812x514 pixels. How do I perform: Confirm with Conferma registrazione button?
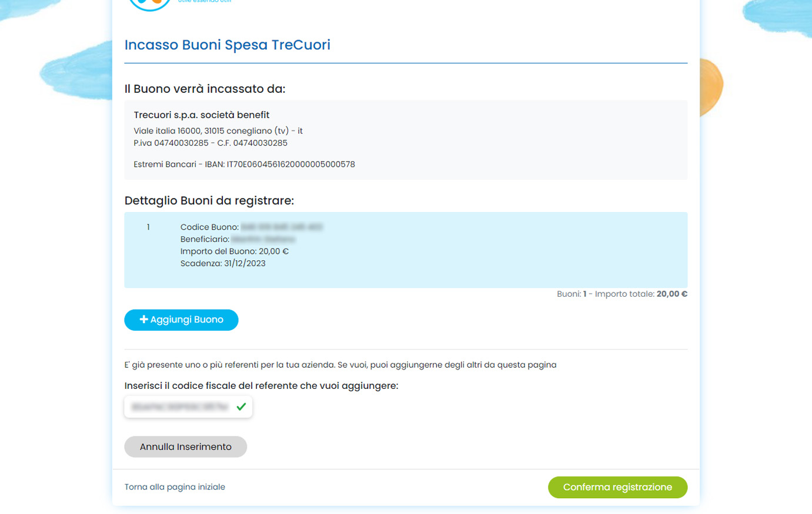point(617,487)
